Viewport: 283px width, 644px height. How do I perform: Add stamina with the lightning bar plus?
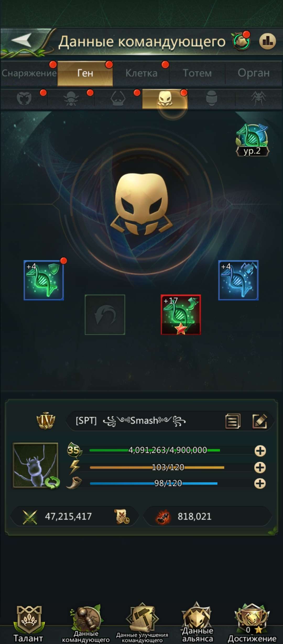pos(260,468)
